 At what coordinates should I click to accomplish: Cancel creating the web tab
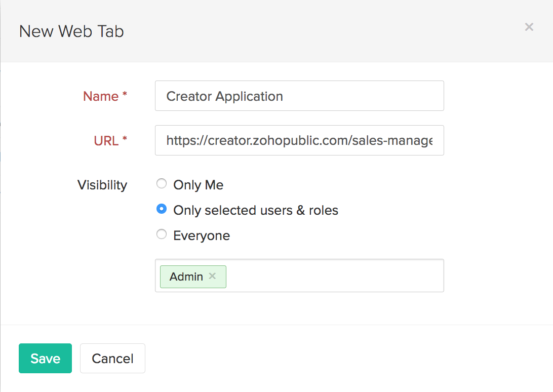click(112, 359)
